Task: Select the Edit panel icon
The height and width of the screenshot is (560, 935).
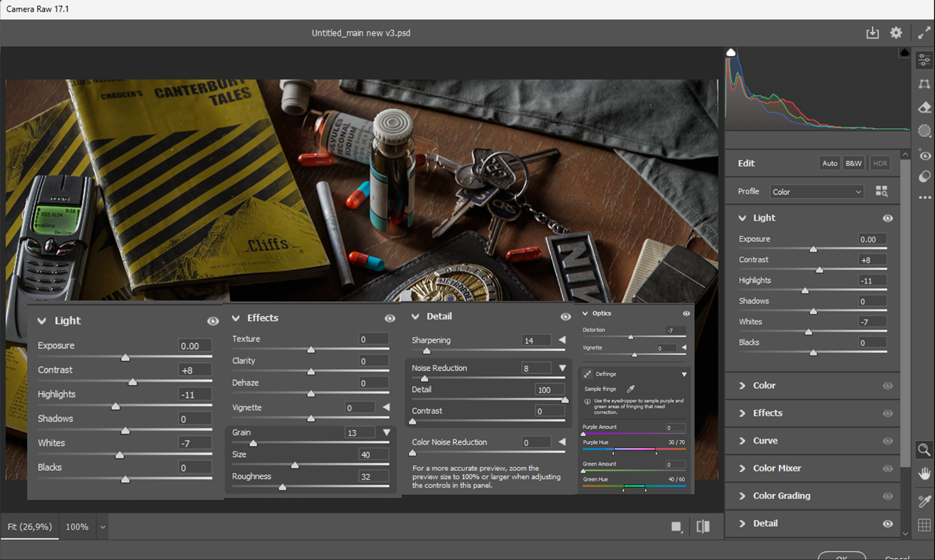Action: click(924, 59)
